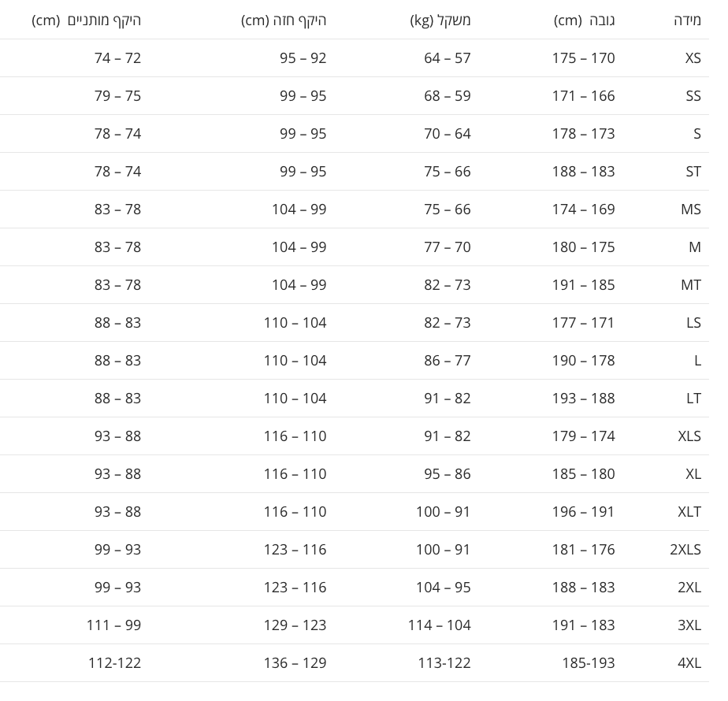
Task: Click the MT size row label
Action: (691, 285)
